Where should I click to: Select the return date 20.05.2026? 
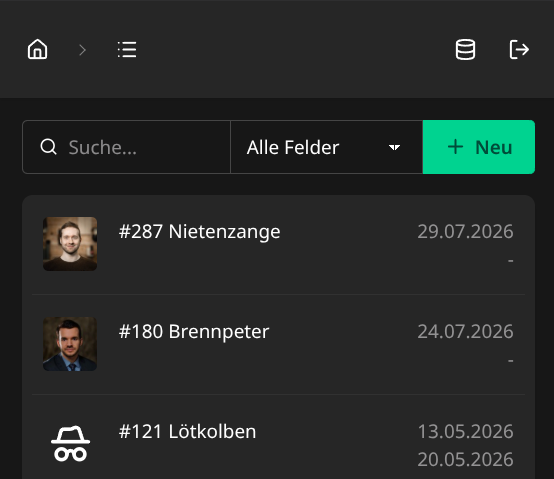pos(465,460)
